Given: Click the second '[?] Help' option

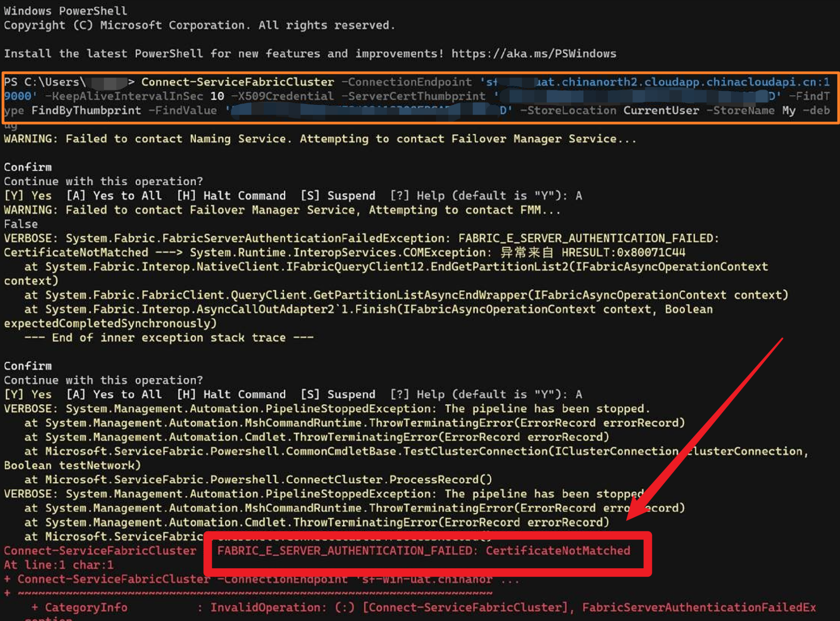Looking at the screenshot, I should pos(417,394).
